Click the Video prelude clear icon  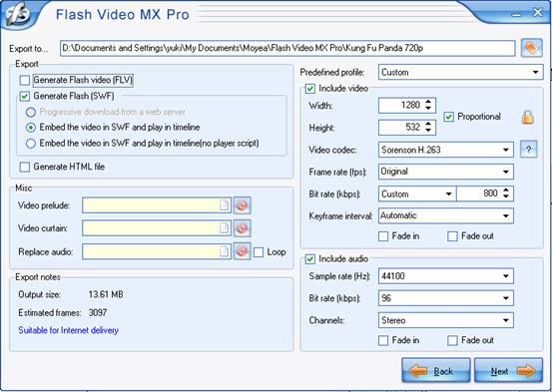pyautogui.click(x=242, y=205)
